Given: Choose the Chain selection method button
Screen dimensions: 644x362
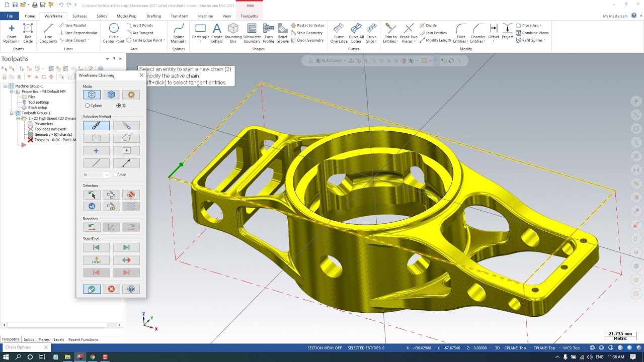Looking at the screenshot, I should 96,125.
